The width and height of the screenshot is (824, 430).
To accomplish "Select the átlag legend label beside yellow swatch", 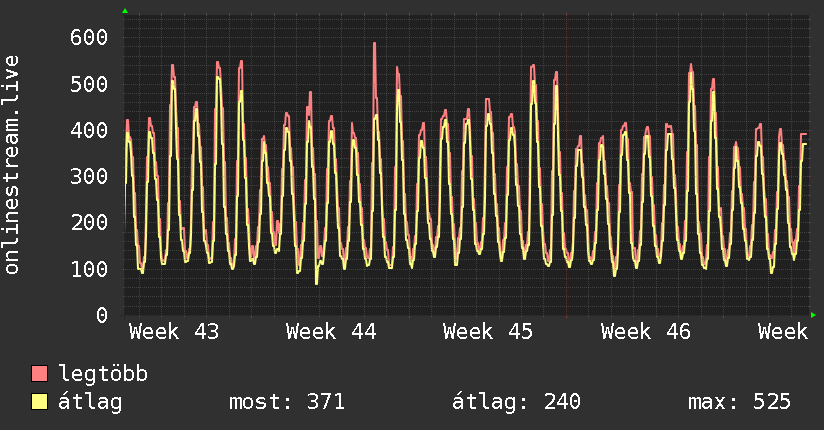I will click(x=90, y=402).
